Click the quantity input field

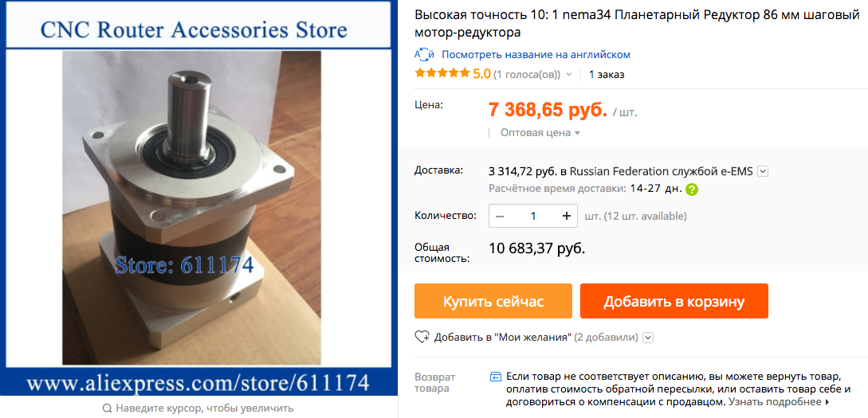(533, 216)
